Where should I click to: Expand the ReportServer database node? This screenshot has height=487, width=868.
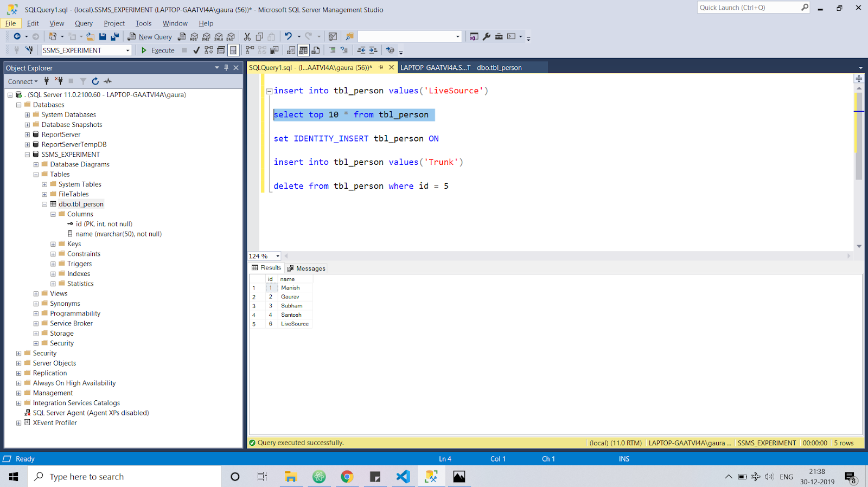pyautogui.click(x=27, y=135)
